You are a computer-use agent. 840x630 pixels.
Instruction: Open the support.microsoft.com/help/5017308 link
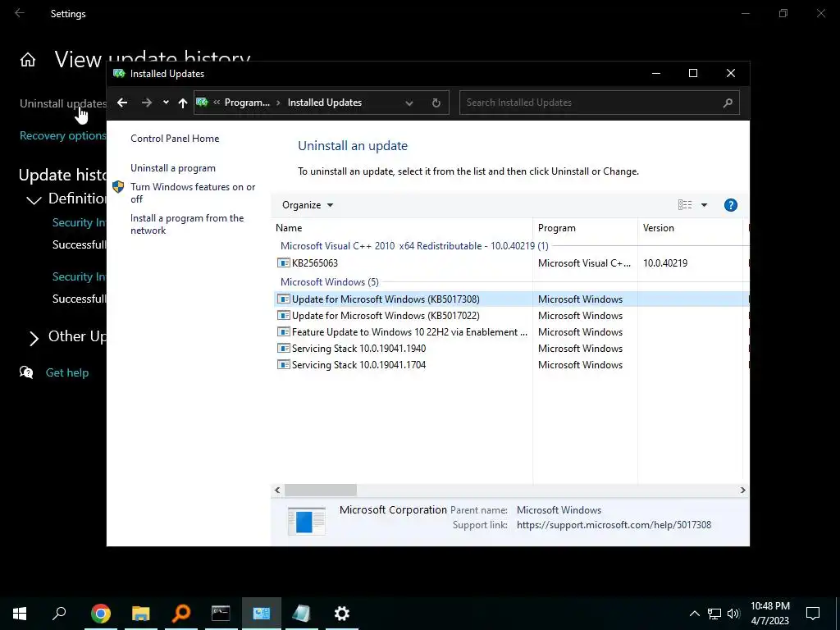[x=614, y=525]
